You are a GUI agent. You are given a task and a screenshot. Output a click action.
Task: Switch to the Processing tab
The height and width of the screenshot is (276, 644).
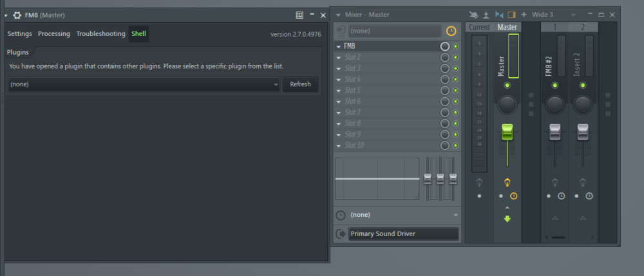[x=54, y=33]
